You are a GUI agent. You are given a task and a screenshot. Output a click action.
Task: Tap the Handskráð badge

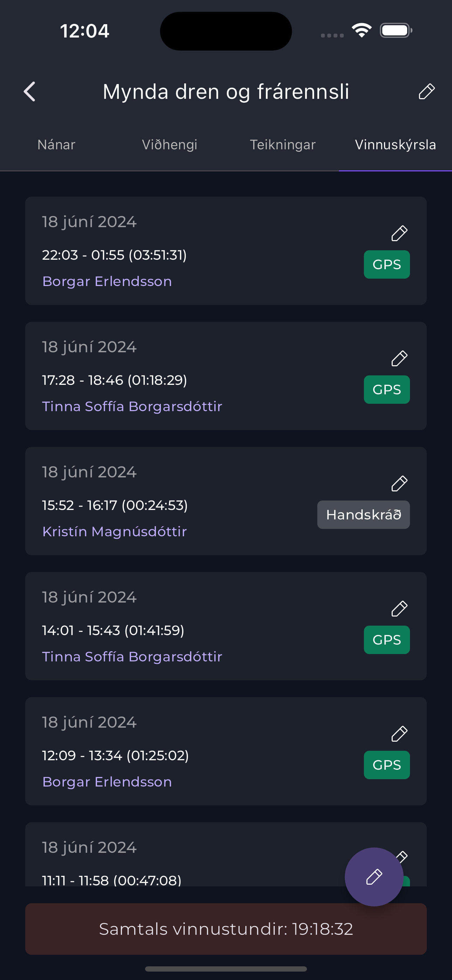tap(363, 515)
